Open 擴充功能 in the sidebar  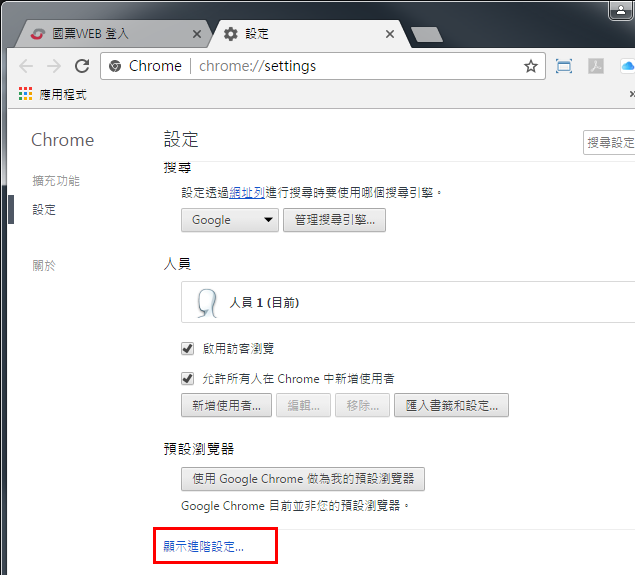[x=56, y=181]
